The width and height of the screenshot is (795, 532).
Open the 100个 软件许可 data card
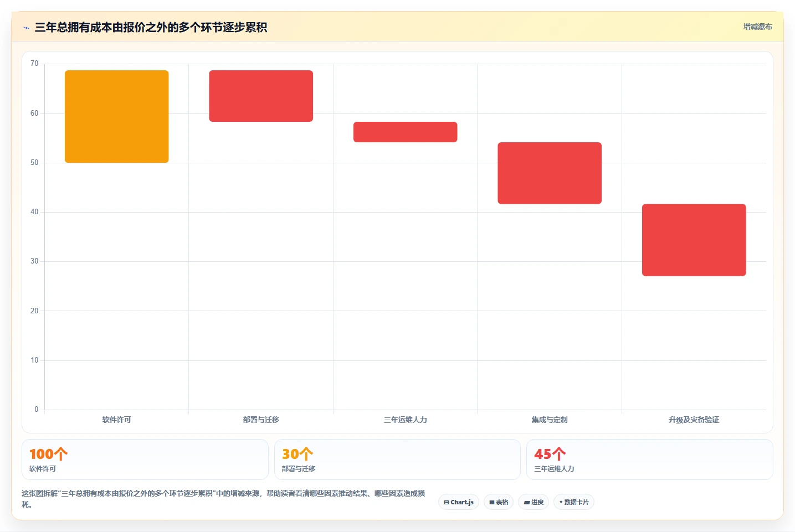click(145, 459)
